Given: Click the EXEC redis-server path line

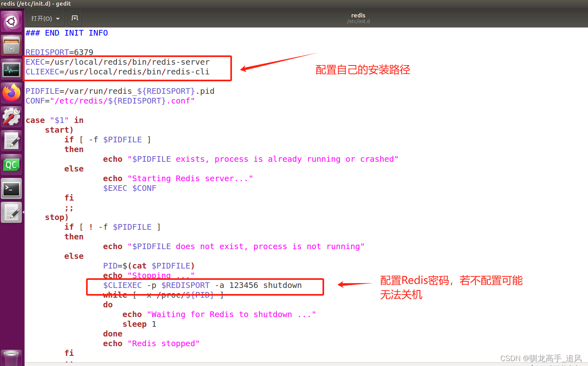Looking at the screenshot, I should pyautogui.click(x=118, y=62).
